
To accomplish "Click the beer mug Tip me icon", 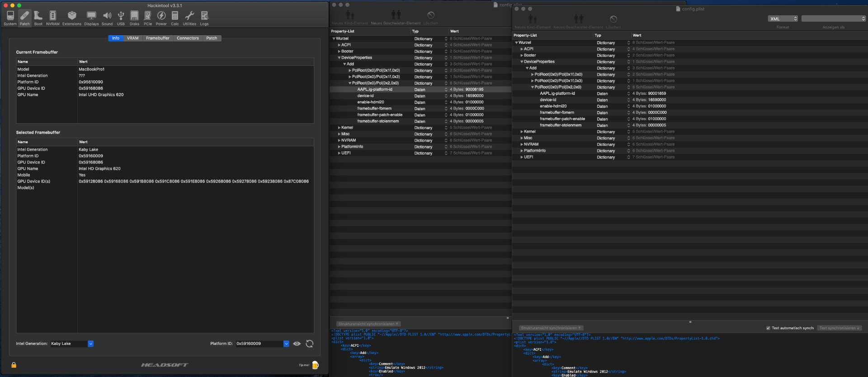I will coord(315,365).
